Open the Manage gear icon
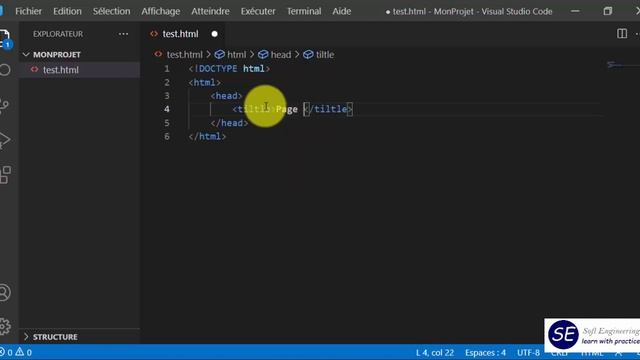 click(4, 326)
